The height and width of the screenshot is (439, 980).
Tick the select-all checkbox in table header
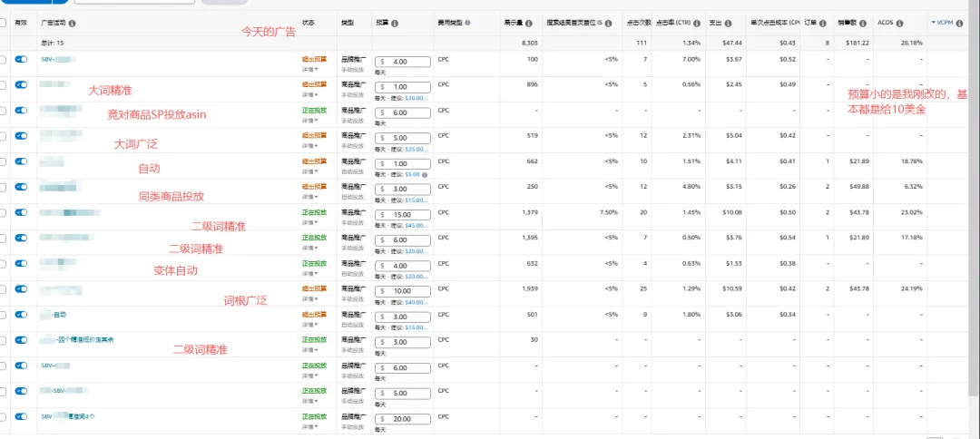coord(3,23)
